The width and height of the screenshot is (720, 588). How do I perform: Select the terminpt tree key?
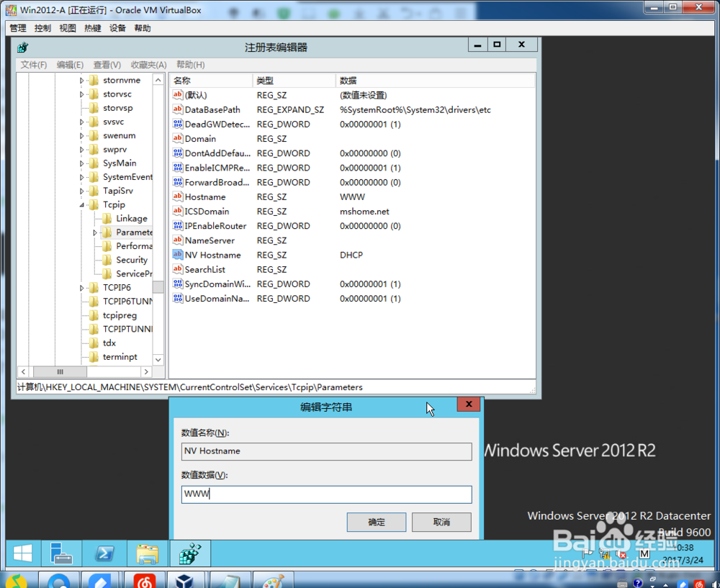120,357
